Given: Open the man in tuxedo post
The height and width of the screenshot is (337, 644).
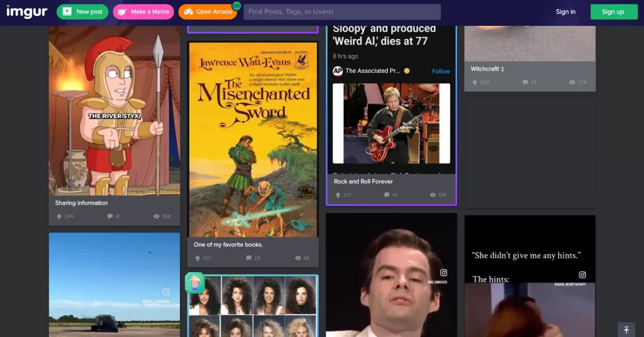Looking at the screenshot, I should (x=391, y=275).
